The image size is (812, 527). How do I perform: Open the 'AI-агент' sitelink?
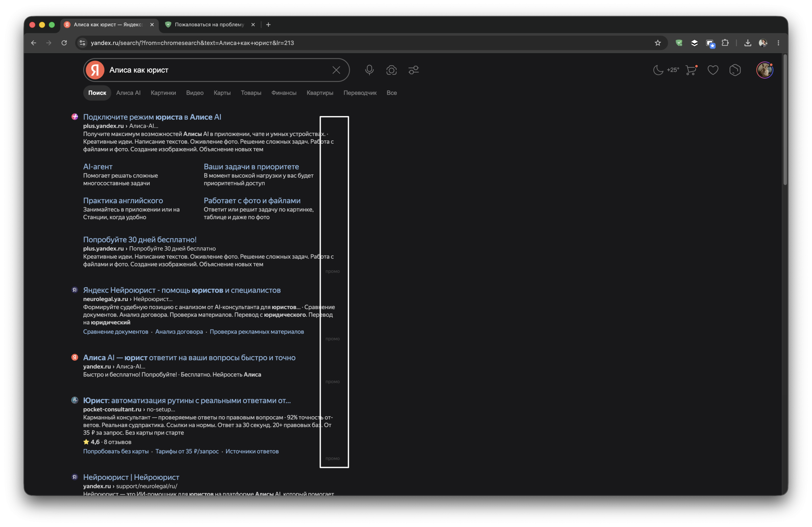(98, 167)
